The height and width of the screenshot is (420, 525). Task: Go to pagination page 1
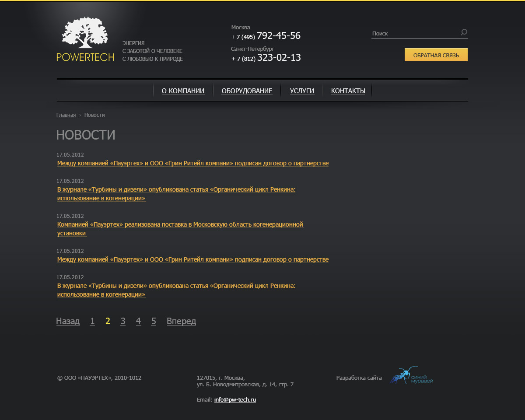click(92, 321)
